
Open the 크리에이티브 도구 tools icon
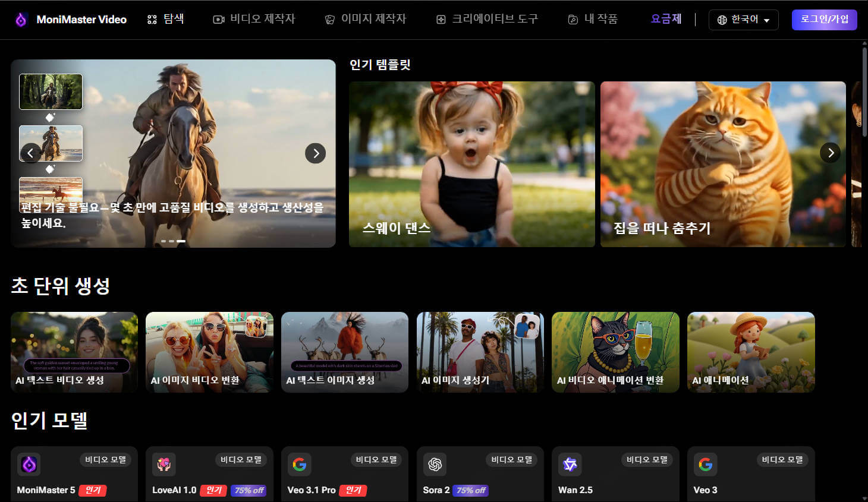coord(441,19)
